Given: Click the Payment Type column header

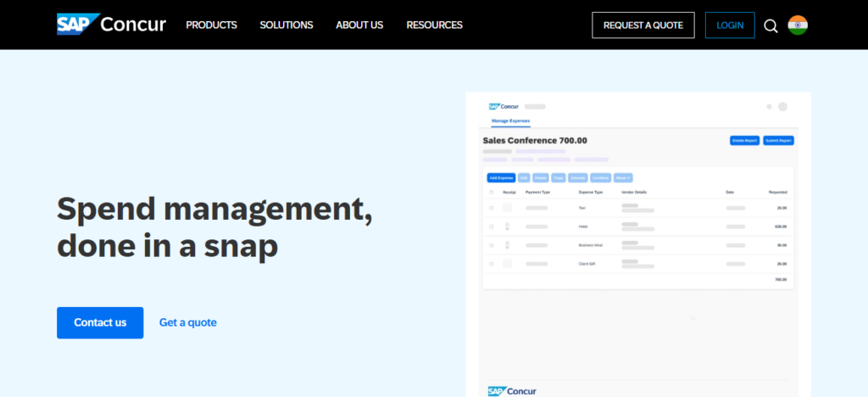Looking at the screenshot, I should (x=537, y=192).
